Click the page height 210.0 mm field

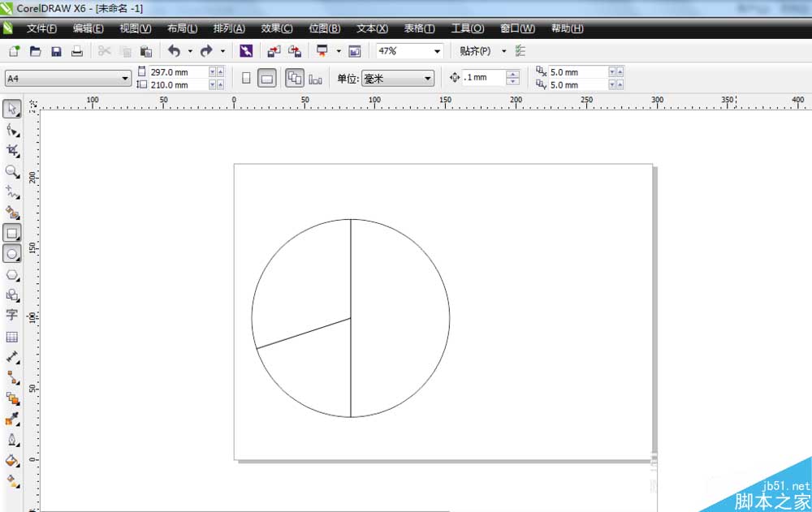pyautogui.click(x=178, y=85)
